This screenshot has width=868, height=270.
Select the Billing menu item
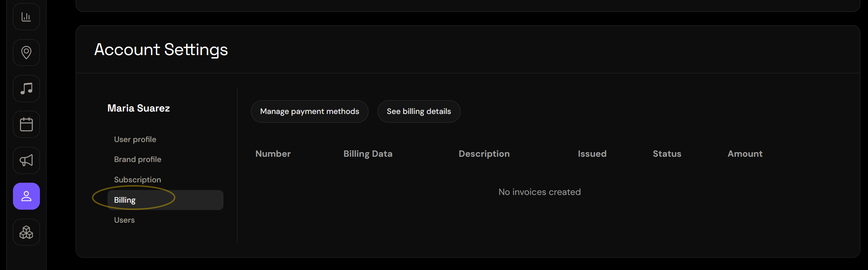[x=165, y=200]
